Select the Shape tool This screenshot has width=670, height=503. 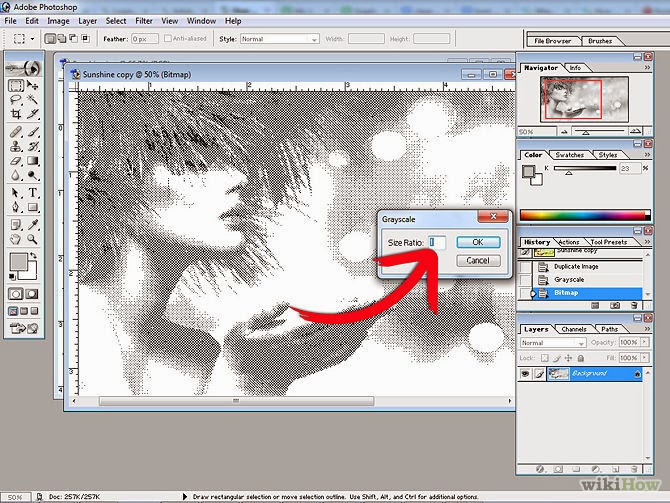32,207
